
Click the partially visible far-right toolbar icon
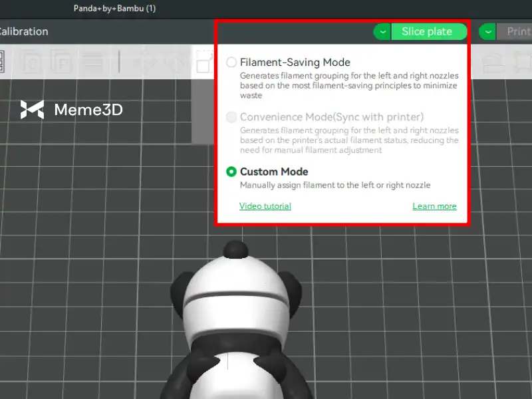pos(523,62)
